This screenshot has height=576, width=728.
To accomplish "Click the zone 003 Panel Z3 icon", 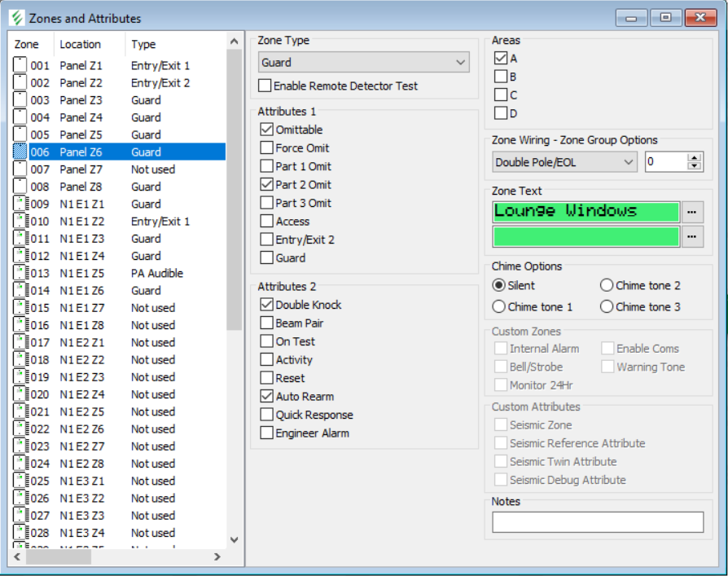I will point(20,100).
